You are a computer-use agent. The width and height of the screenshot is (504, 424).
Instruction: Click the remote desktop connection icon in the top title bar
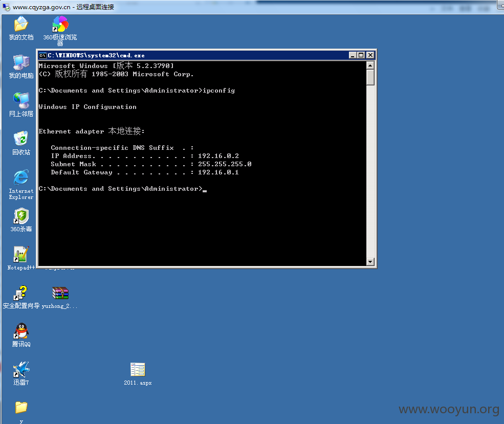tap(6, 7)
